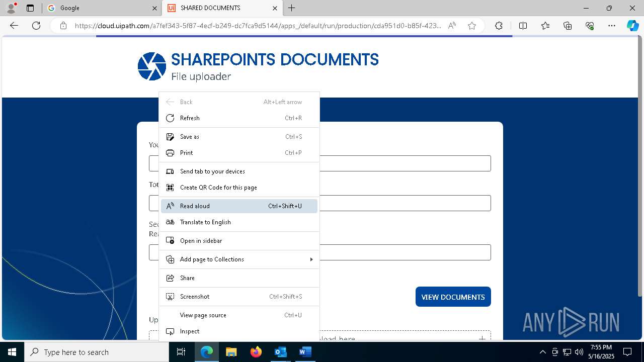Open the network icon in the system tray
The height and width of the screenshot is (362, 644).
567,352
